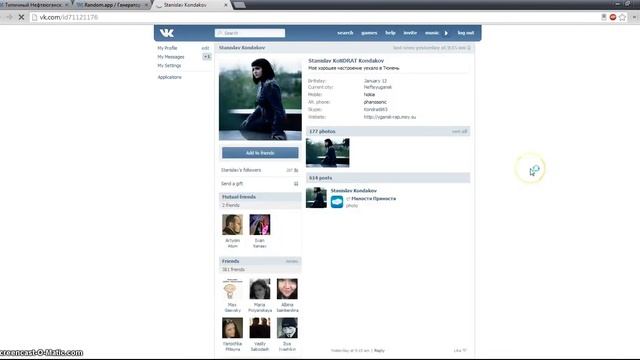Click the search link in the header
This screenshot has width=640, height=360.
[x=345, y=33]
